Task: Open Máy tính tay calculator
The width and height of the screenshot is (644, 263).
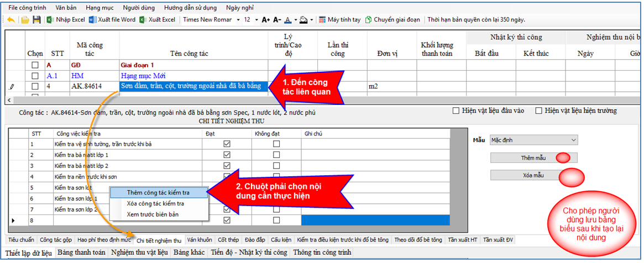Action: coord(338,20)
